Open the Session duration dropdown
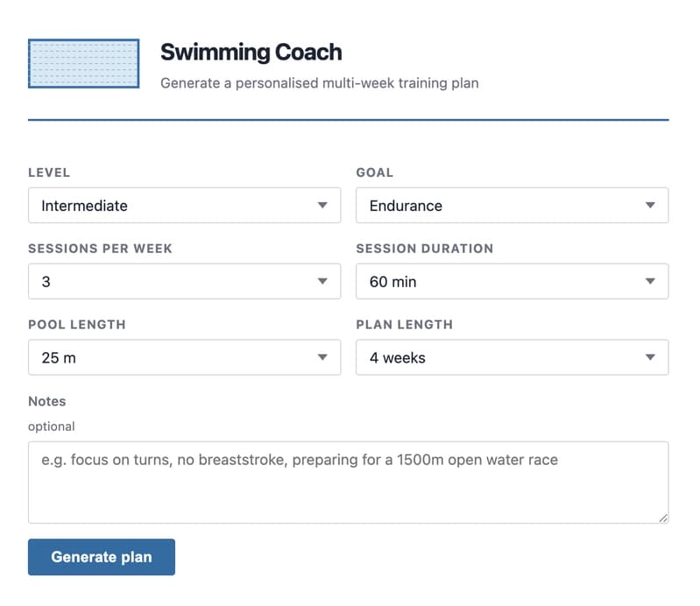 512,281
